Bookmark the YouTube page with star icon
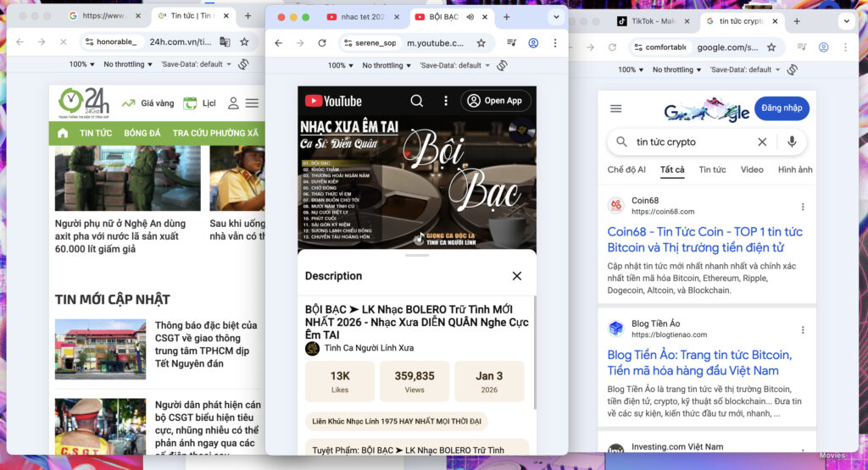868x470 pixels. click(x=481, y=43)
